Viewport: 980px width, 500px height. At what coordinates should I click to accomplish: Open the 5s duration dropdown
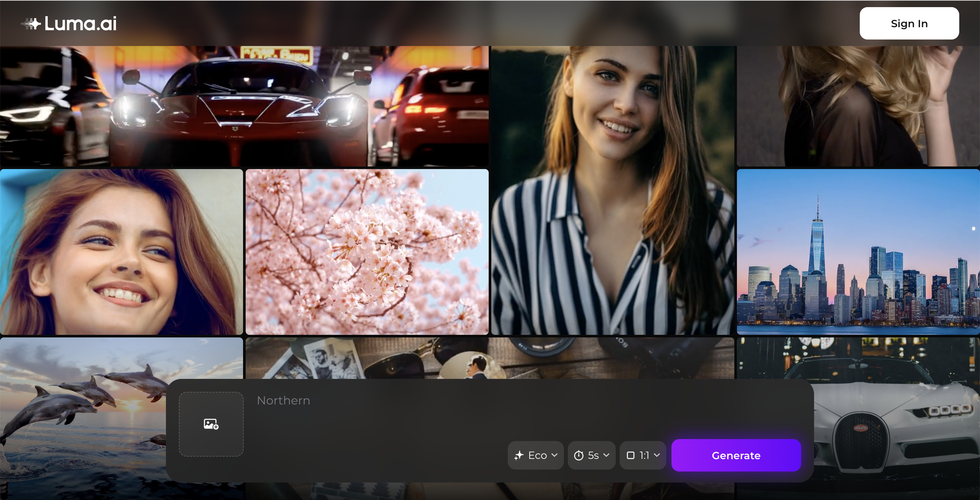(x=591, y=456)
